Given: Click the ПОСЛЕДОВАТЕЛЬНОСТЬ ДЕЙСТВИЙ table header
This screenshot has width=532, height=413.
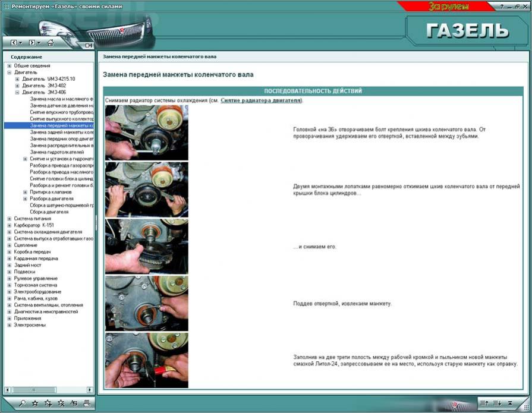Looking at the screenshot, I should [x=313, y=91].
